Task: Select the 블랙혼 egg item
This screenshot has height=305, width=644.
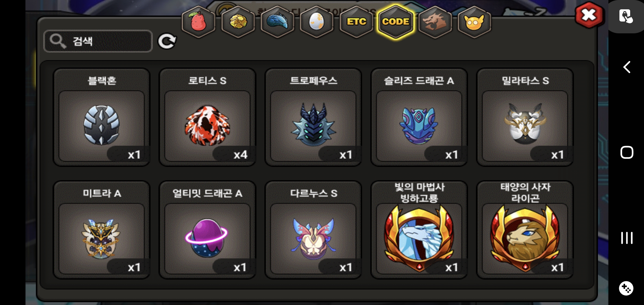Action: 102,117
